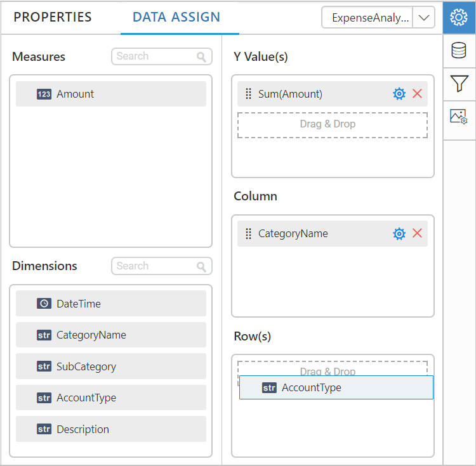Select the Amount measure field
The image size is (476, 466).
[110, 94]
